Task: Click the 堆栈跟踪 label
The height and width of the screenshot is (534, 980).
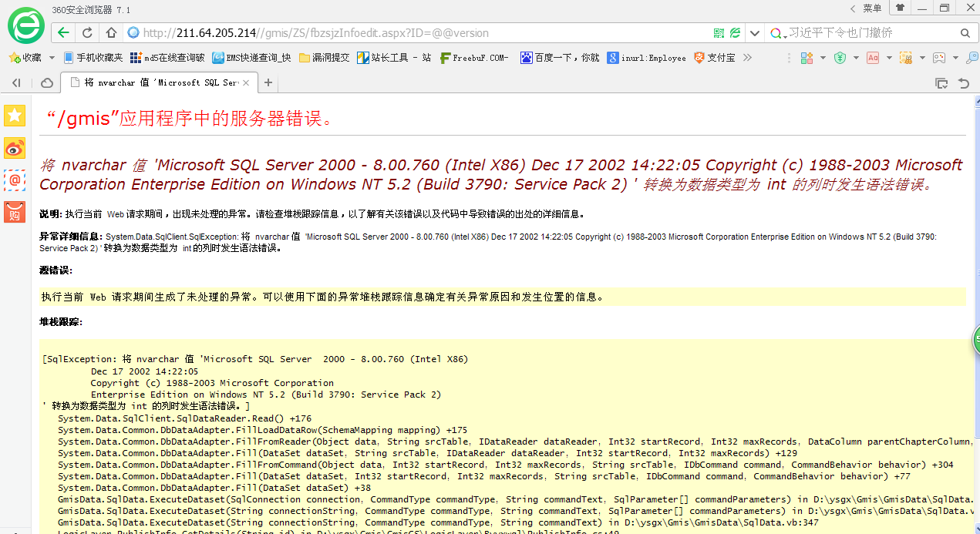Action: (x=61, y=321)
